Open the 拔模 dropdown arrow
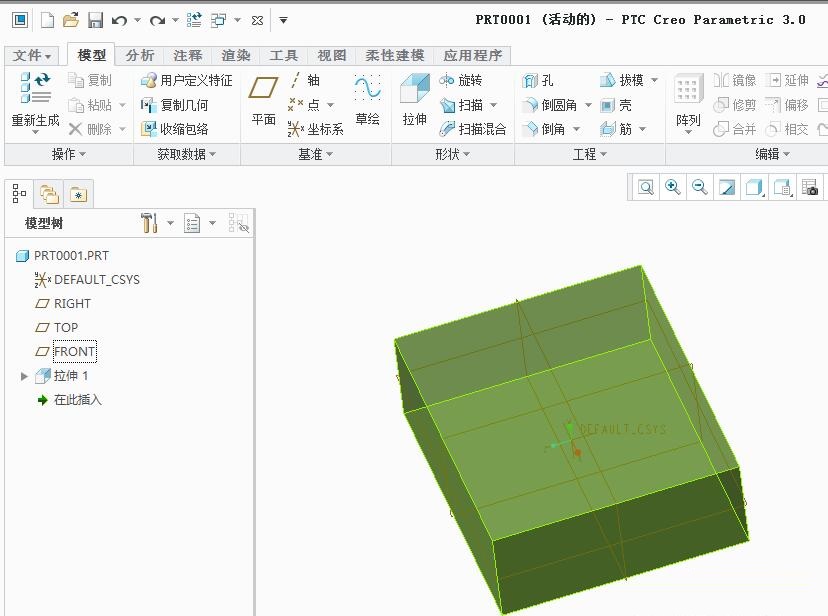The height and width of the screenshot is (616, 828). (x=654, y=80)
